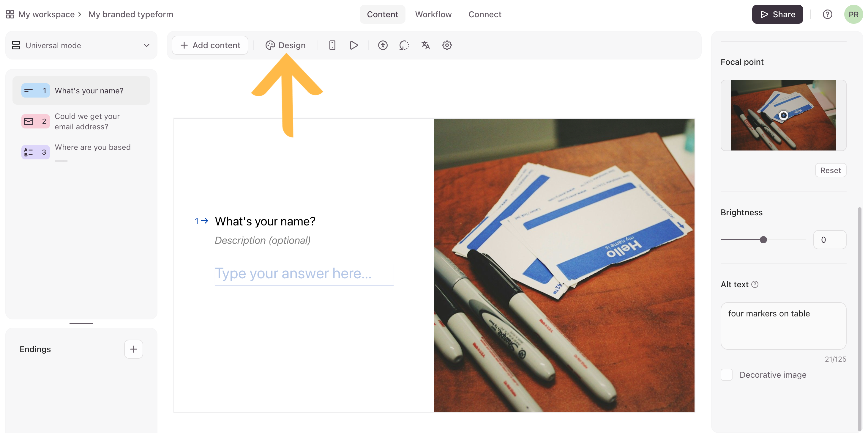The image size is (868, 433).
Task: Open the PR account avatar
Action: click(853, 14)
